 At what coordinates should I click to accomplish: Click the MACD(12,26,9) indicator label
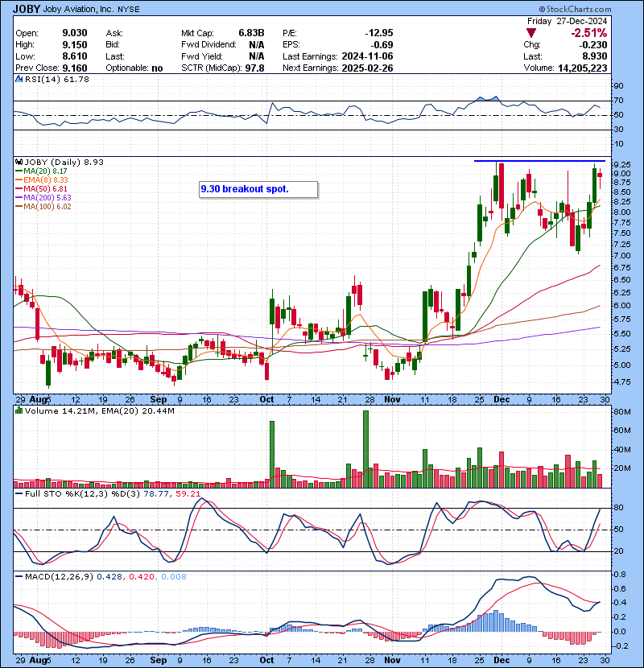tap(59, 577)
